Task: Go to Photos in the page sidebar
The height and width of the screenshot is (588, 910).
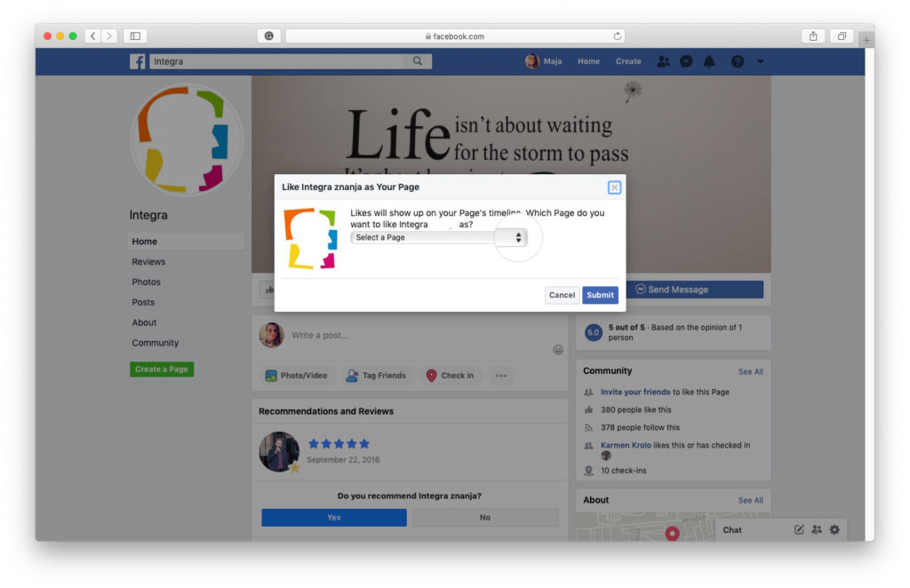Action: coord(147,282)
